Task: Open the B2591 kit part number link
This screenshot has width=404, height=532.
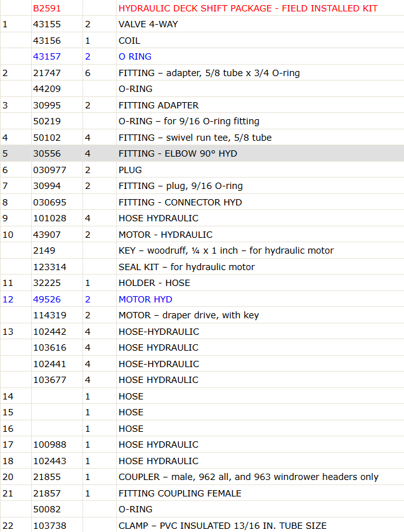Action: (47, 8)
